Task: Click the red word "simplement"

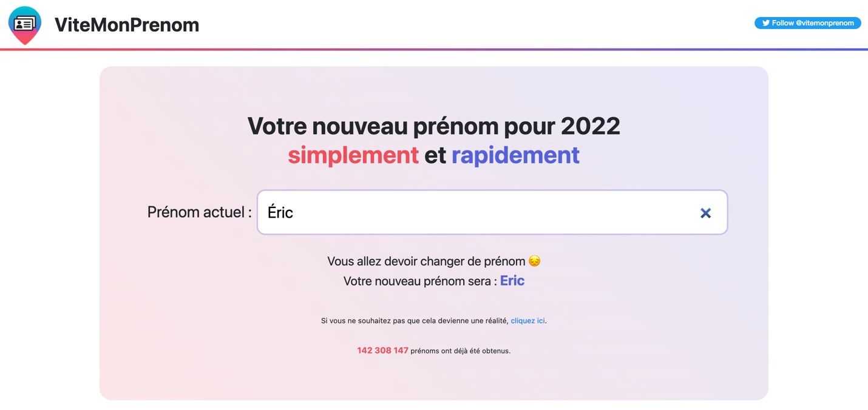Action: [353, 155]
